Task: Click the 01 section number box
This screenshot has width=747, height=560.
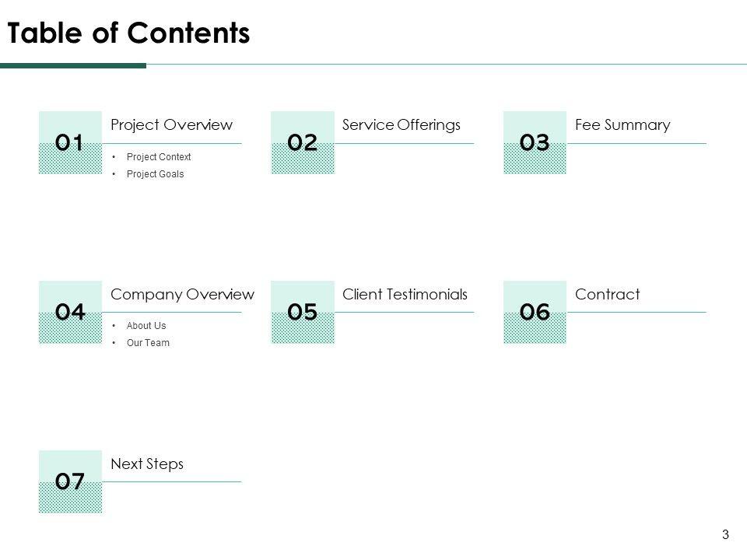Action: (70, 142)
